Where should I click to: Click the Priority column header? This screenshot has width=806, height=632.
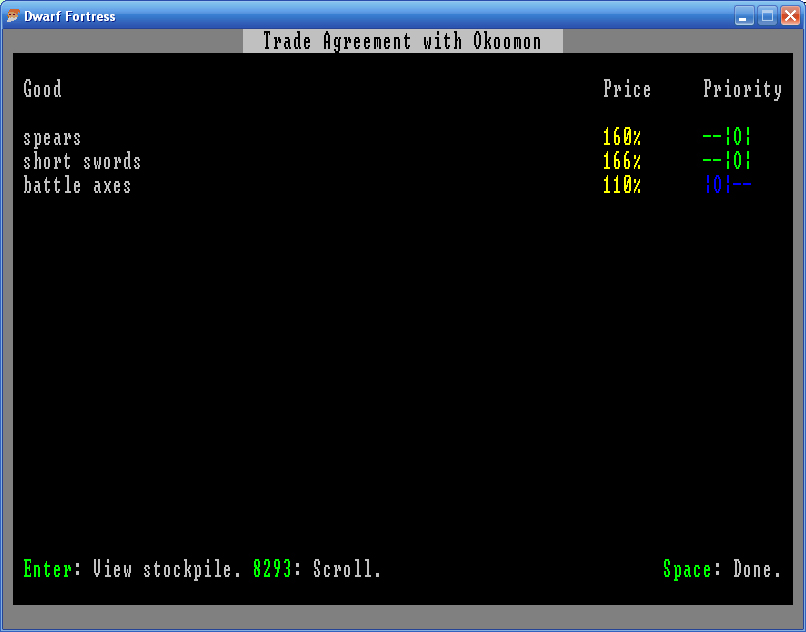tap(743, 89)
